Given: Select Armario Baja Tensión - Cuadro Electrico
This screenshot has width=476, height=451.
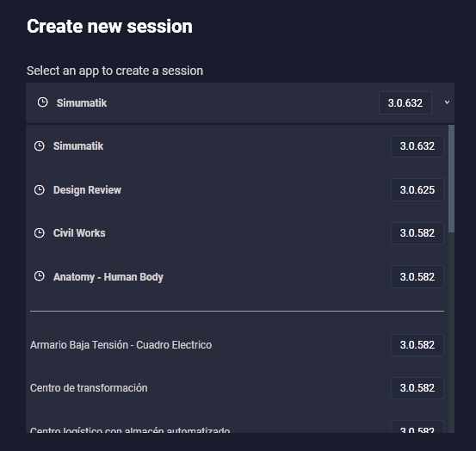Looking at the screenshot, I should click(x=237, y=345).
